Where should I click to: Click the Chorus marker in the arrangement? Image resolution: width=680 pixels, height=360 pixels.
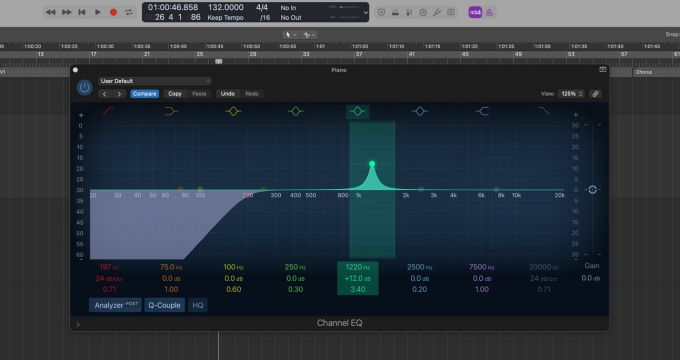point(644,72)
